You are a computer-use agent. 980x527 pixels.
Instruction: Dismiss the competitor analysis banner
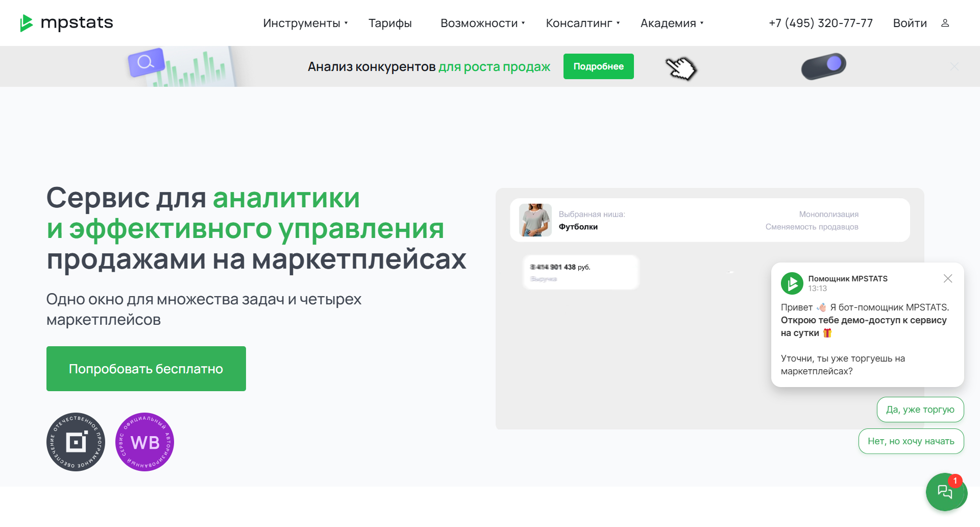coord(954,66)
